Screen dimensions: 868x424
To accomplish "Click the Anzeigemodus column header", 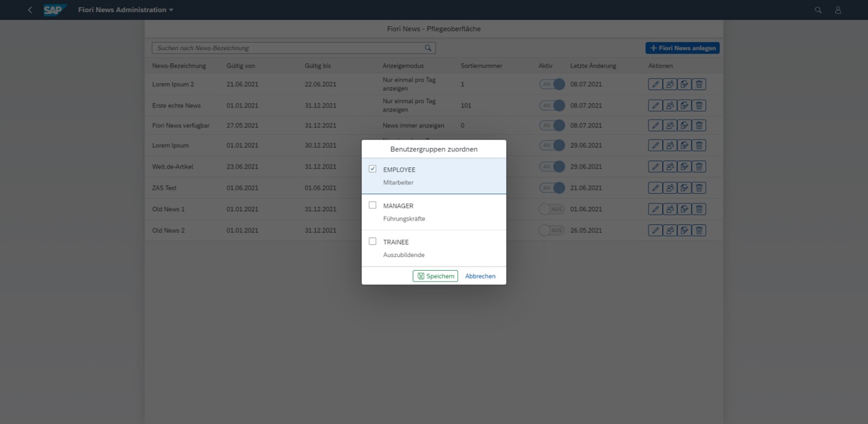I will click(403, 66).
